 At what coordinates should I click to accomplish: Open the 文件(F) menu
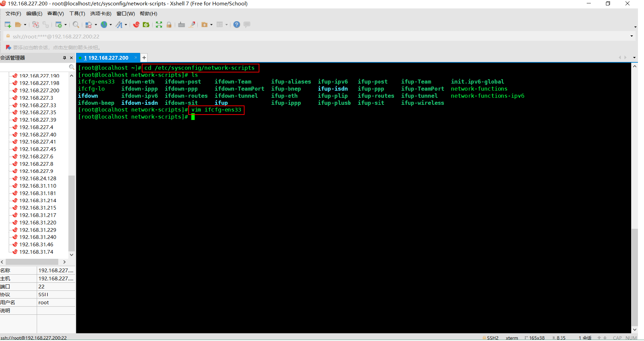tap(13, 13)
